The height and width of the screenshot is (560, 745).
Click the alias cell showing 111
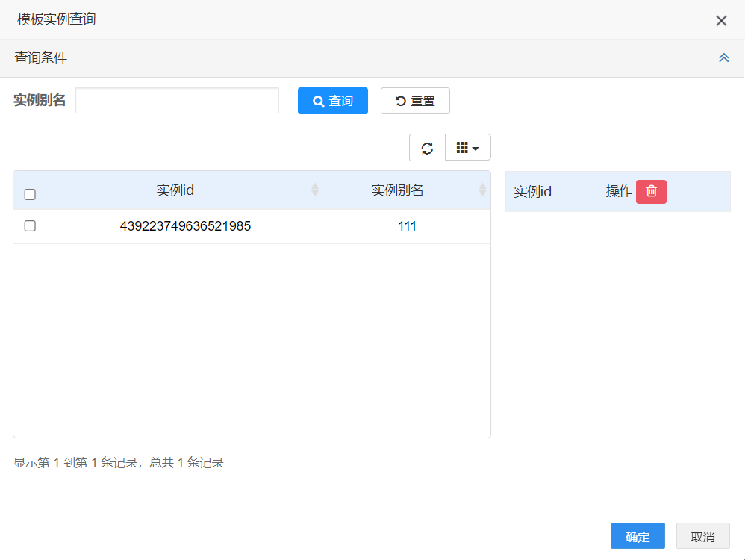[x=407, y=226]
